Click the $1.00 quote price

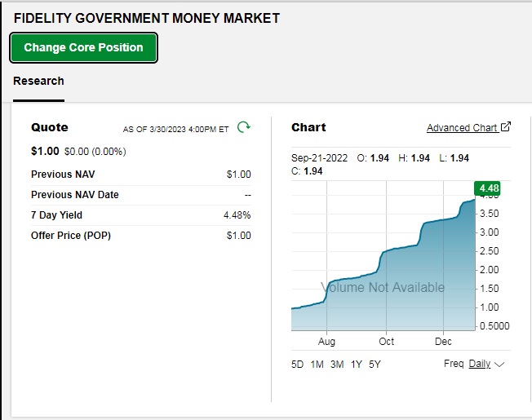(45, 151)
